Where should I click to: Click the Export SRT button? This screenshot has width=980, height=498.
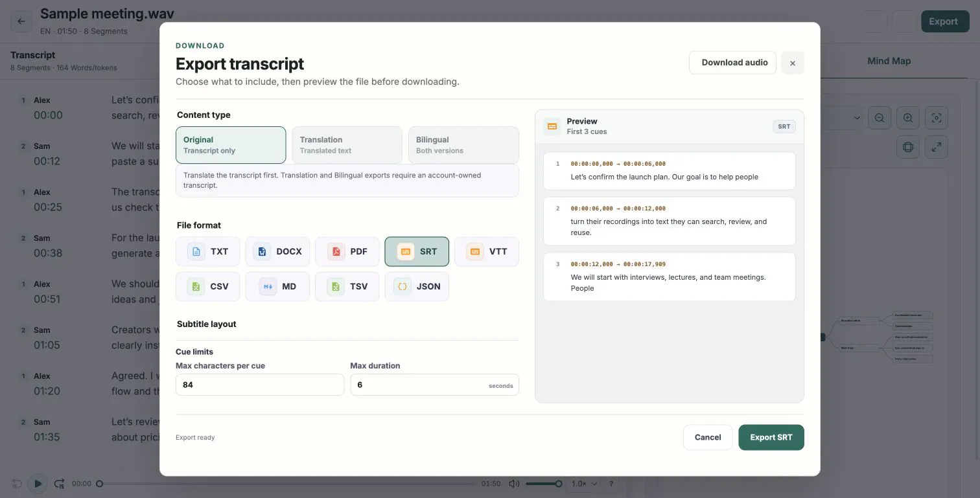(771, 437)
